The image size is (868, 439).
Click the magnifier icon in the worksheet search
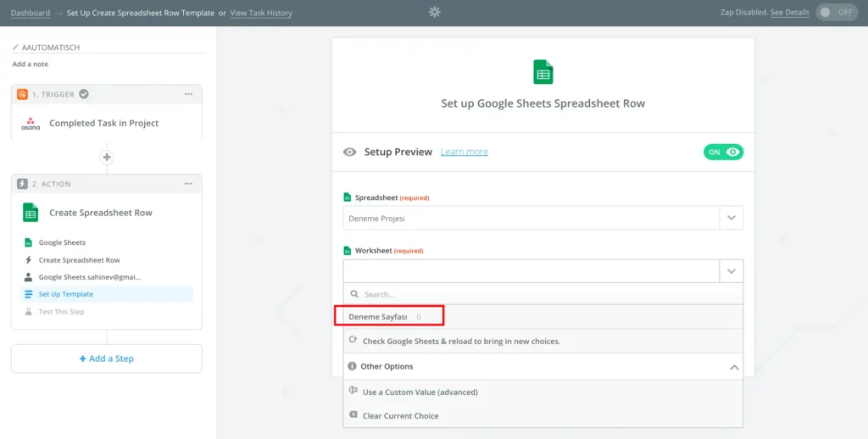pyautogui.click(x=354, y=294)
